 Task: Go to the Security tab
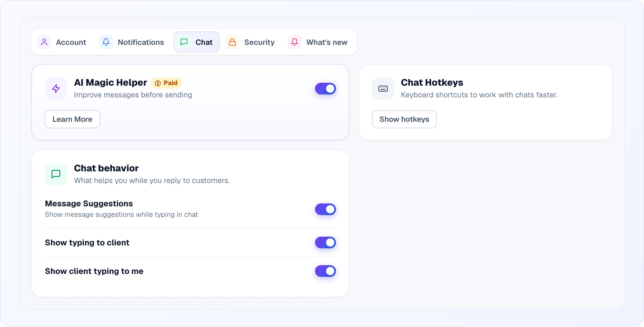click(x=250, y=42)
